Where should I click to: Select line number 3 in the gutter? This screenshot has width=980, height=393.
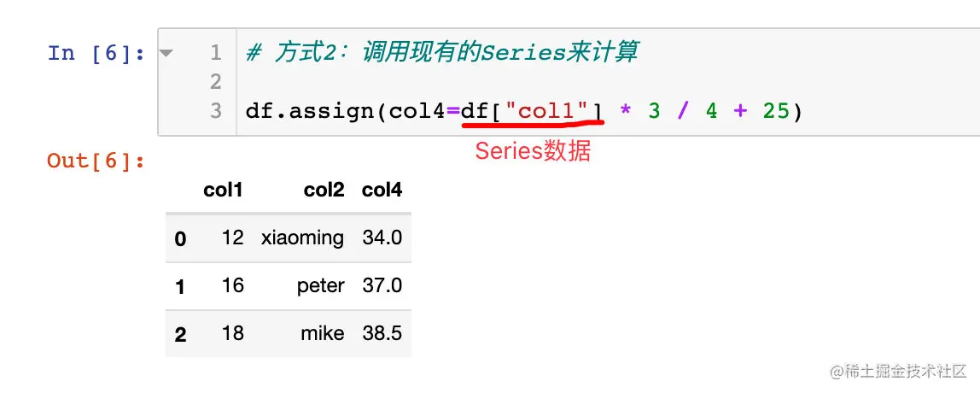tap(216, 111)
